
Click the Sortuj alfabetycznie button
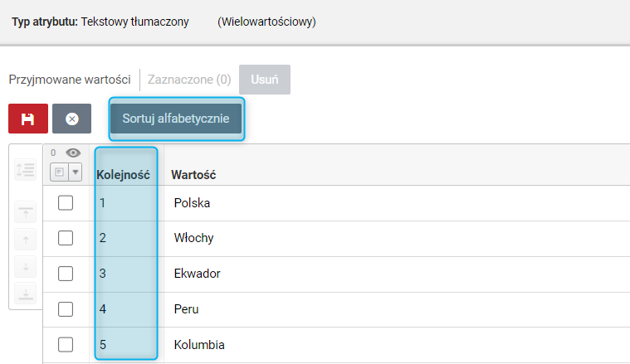click(x=176, y=119)
